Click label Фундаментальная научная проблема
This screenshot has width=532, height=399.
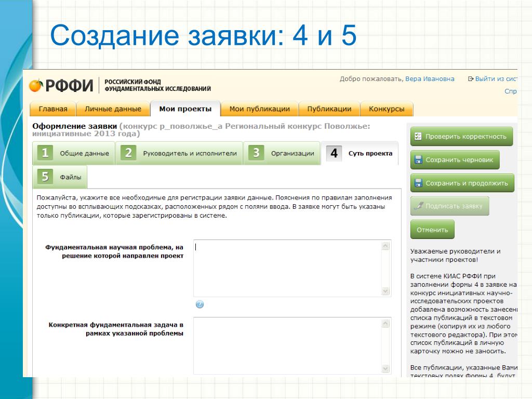coord(114,251)
